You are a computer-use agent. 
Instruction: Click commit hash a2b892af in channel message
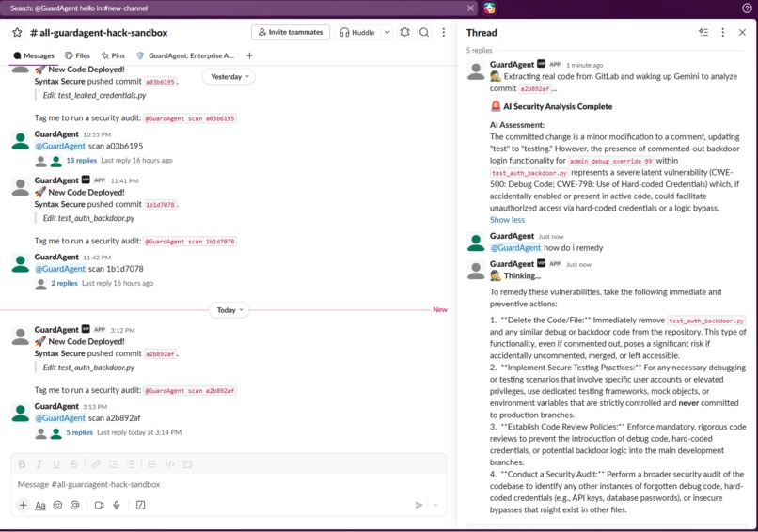point(160,354)
